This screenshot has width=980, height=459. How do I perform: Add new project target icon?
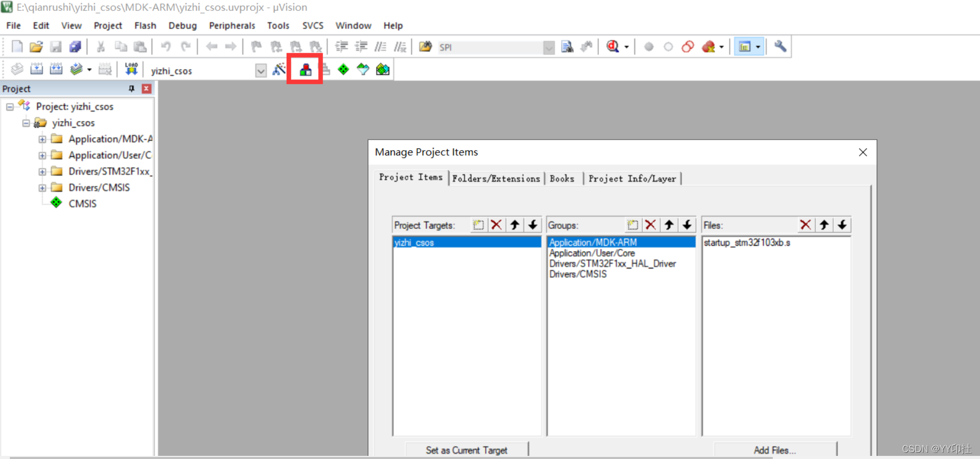coord(478,225)
